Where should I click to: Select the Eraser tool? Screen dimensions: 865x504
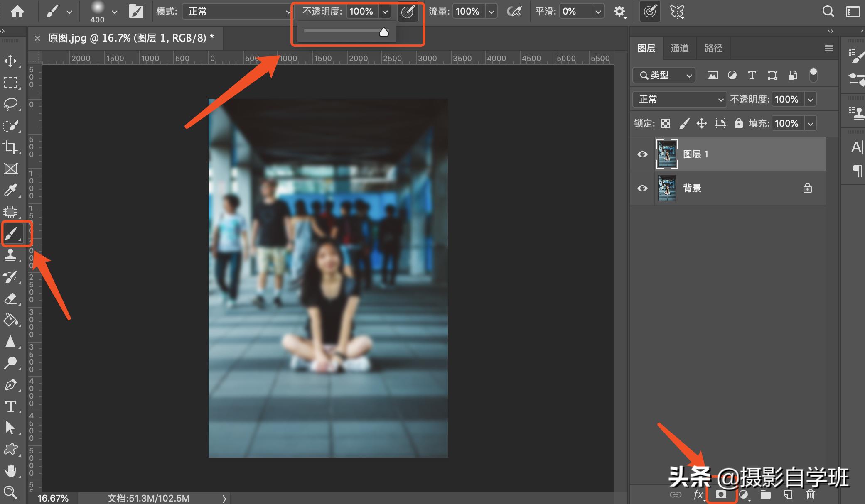click(10, 298)
